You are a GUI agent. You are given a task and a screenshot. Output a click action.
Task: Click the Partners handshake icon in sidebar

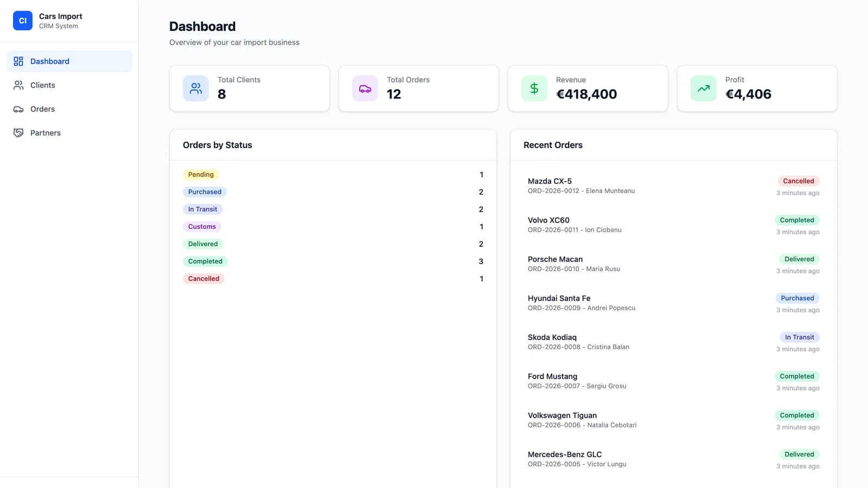click(x=18, y=133)
